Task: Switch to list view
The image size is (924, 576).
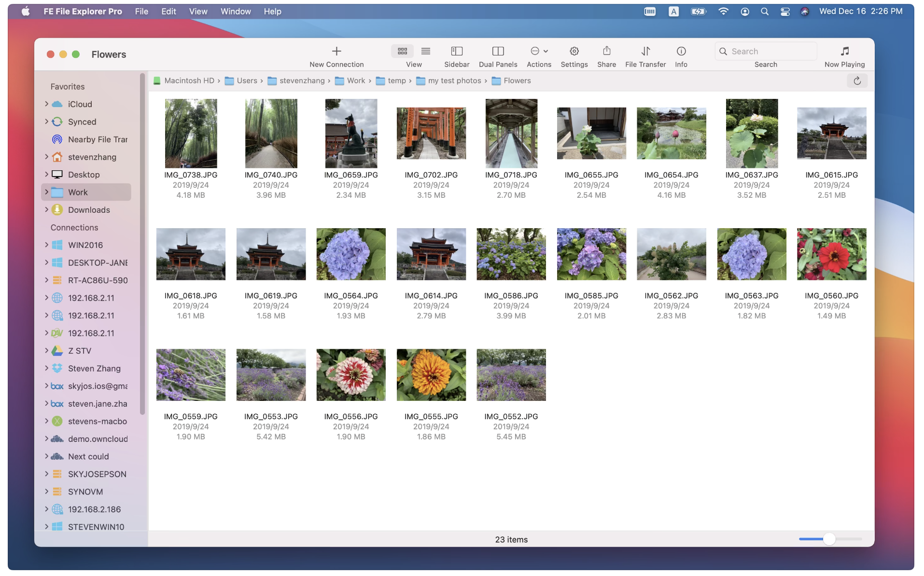Action: tap(425, 51)
